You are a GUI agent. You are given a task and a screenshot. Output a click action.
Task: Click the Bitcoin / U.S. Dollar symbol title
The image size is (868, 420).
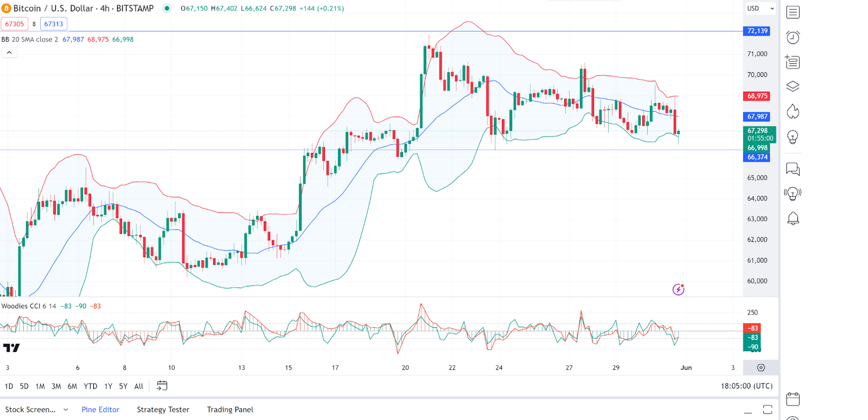84,8
